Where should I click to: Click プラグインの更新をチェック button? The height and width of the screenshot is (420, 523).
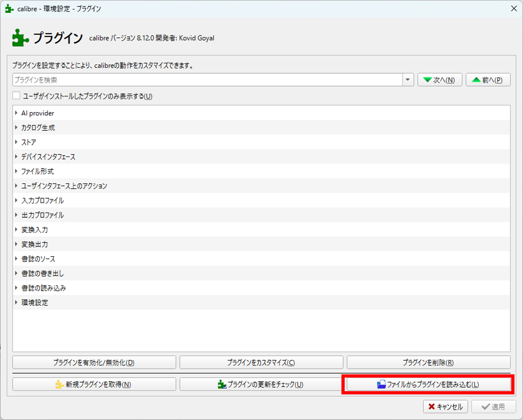coord(261,384)
